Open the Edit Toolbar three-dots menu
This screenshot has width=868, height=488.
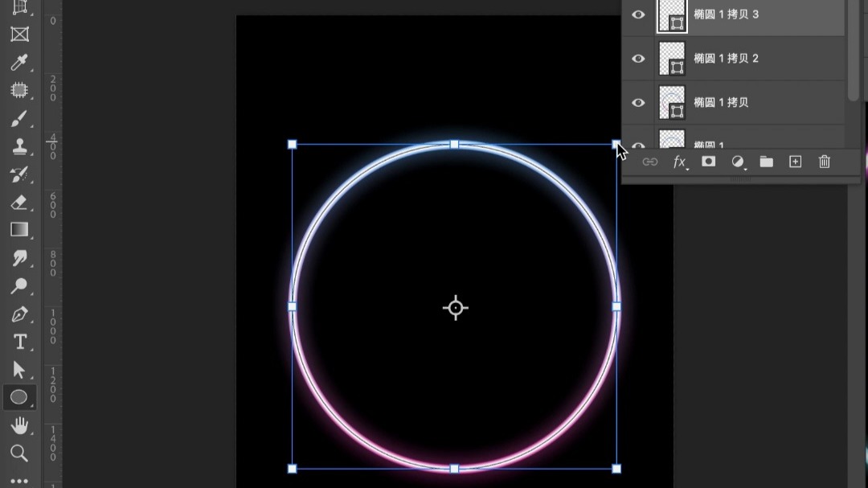pos(19,481)
